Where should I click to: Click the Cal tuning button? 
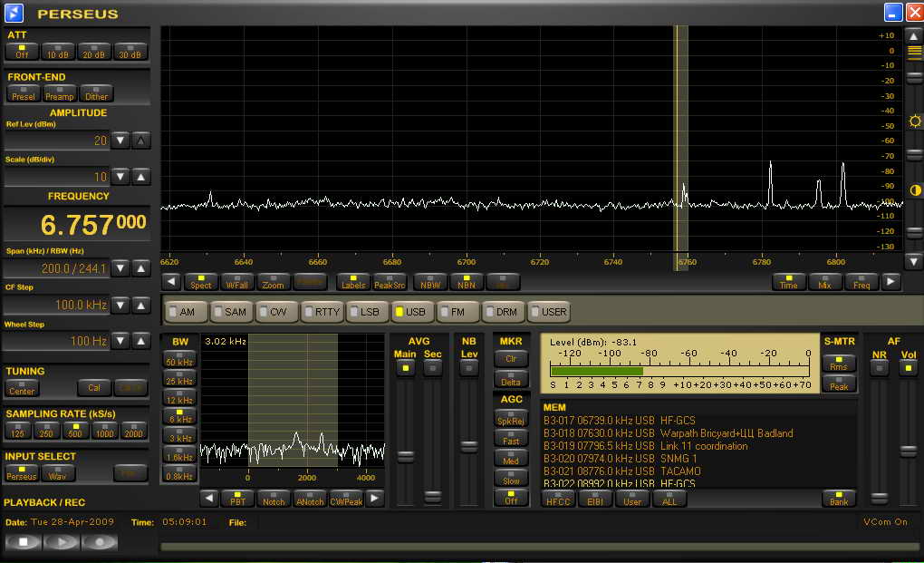click(93, 388)
